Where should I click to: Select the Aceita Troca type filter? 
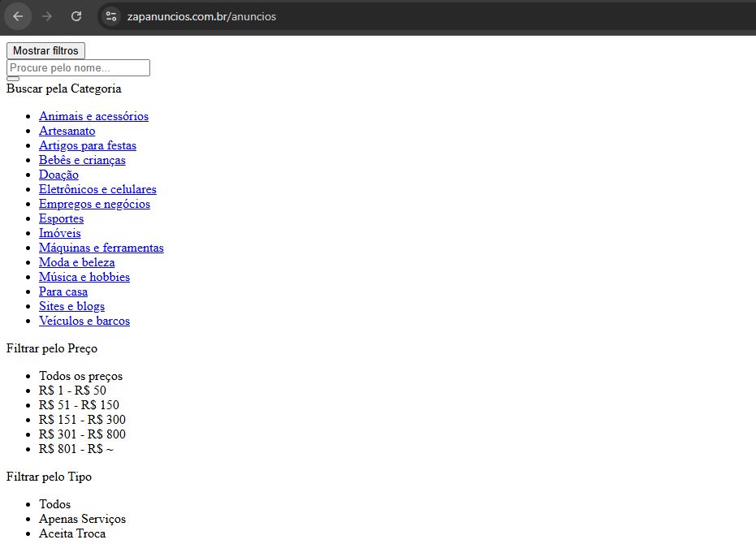(x=72, y=533)
